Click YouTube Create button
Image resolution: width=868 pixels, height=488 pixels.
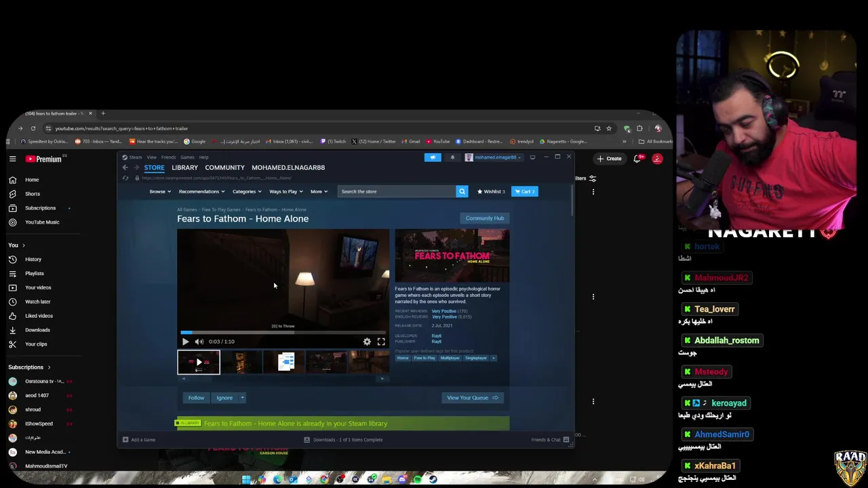[609, 159]
